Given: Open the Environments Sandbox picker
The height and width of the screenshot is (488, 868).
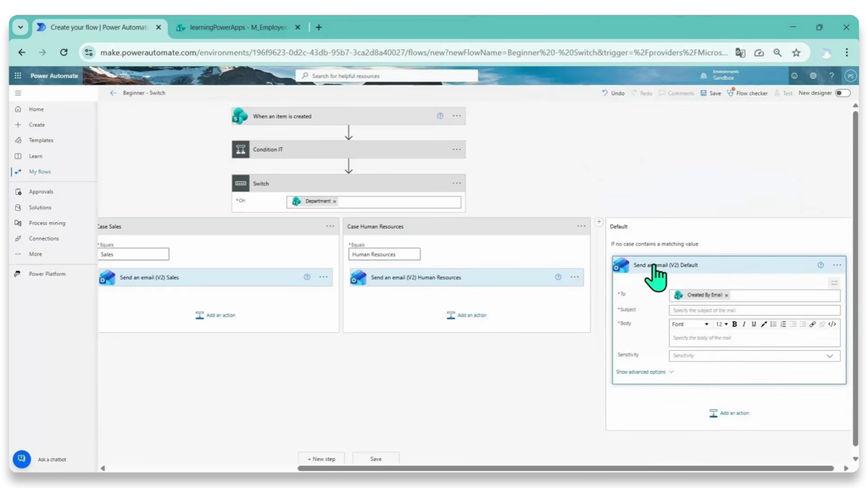Looking at the screenshot, I should pos(721,75).
